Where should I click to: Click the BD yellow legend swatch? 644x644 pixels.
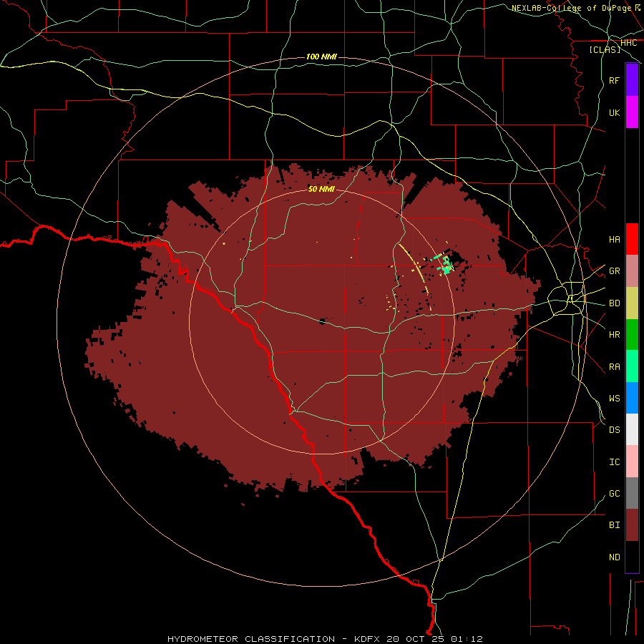pos(632,303)
